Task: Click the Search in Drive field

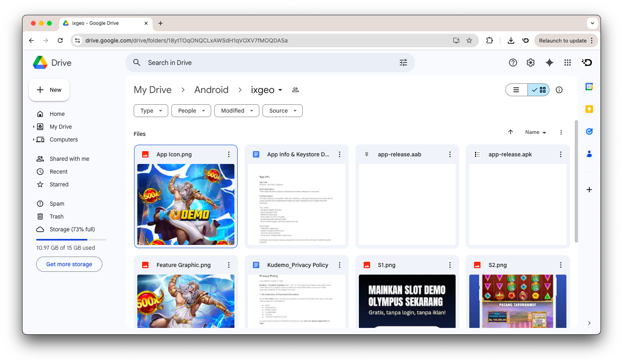Action: pyautogui.click(x=270, y=63)
